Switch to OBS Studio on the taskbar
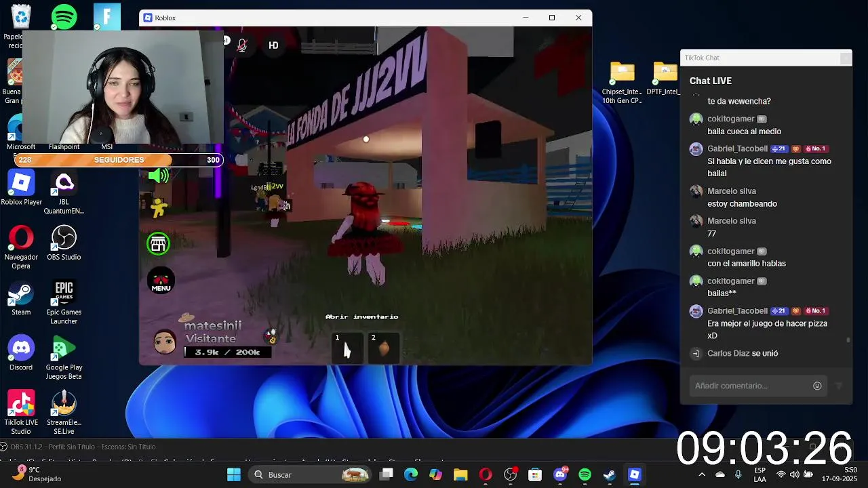This screenshot has height=488, width=868. tap(511, 474)
